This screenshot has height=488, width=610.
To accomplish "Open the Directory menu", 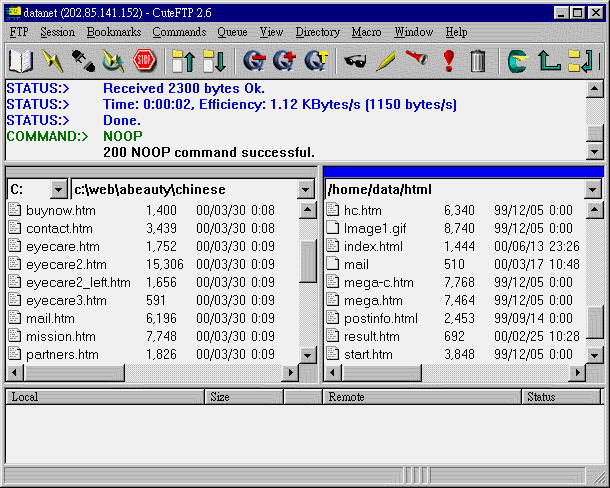I will tap(317, 32).
